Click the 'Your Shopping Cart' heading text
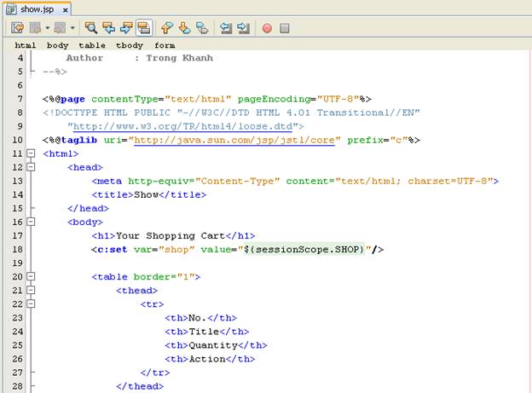 (x=171, y=235)
